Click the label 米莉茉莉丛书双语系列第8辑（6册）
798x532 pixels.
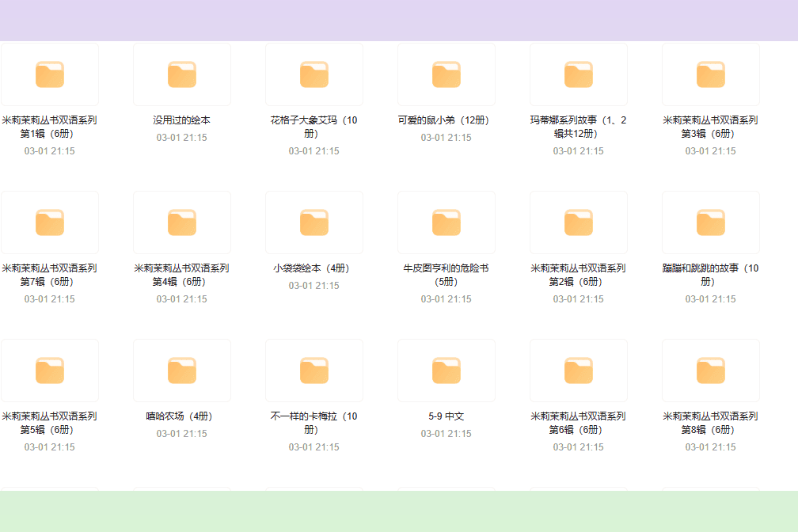pos(710,423)
